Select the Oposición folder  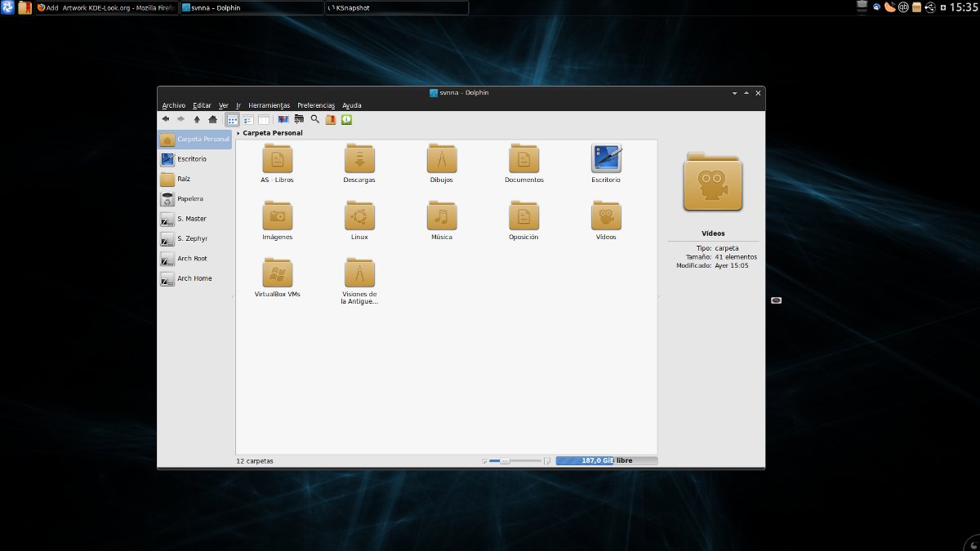pos(523,220)
